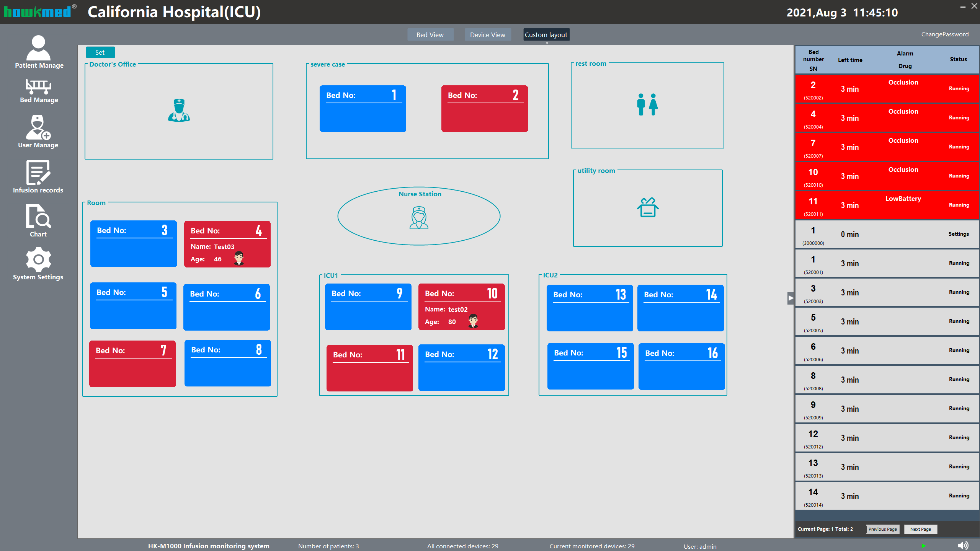Viewport: 980px width, 551px height.
Task: Click the ChangePassword link
Action: pyautogui.click(x=945, y=34)
